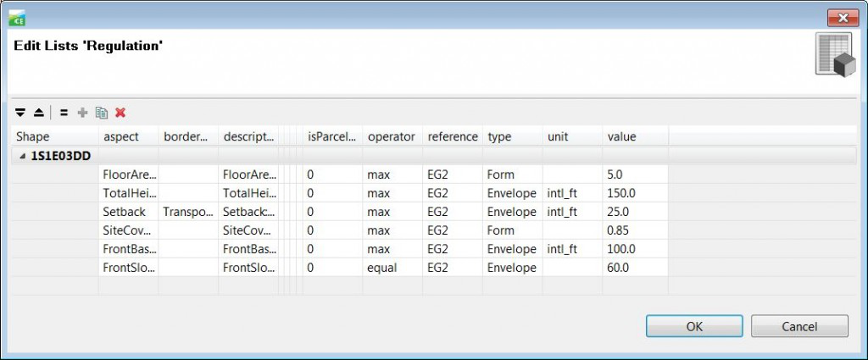Image resolution: width=868 pixels, height=360 pixels.
Task: Click the unit column header
Action: 572,136
